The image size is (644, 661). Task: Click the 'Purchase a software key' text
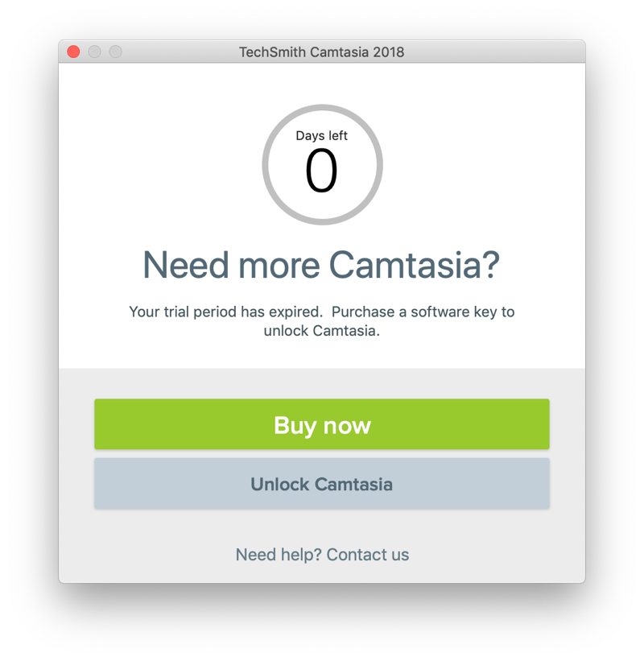pyautogui.click(x=415, y=312)
